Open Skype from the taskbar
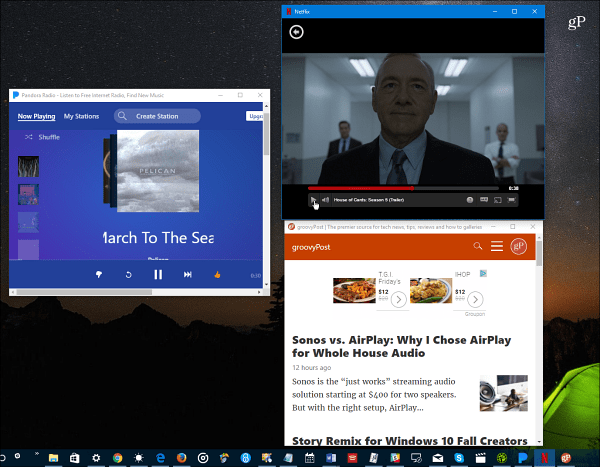Viewport: 600px width, 467px height. [459, 457]
